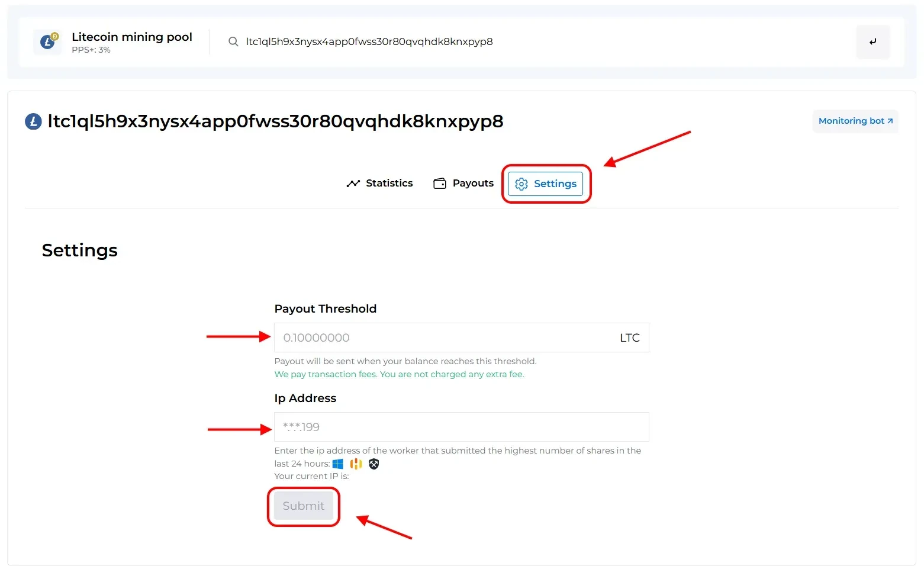Open the Statistics tab

389,184
